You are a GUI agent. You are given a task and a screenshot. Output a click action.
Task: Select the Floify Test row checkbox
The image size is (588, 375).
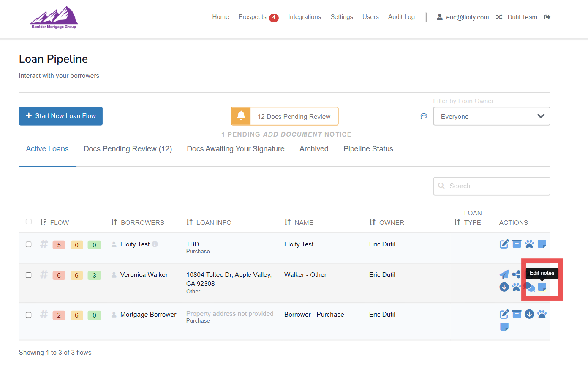click(x=29, y=244)
